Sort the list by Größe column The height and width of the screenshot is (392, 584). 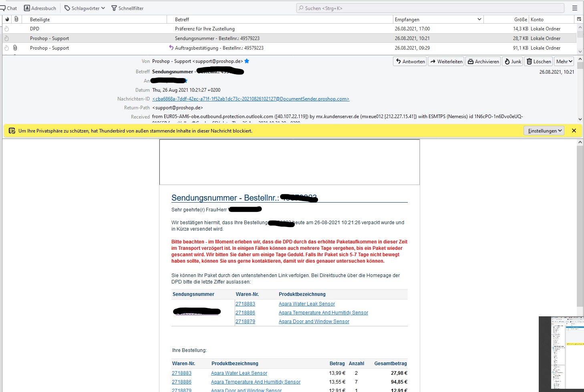(x=506, y=19)
